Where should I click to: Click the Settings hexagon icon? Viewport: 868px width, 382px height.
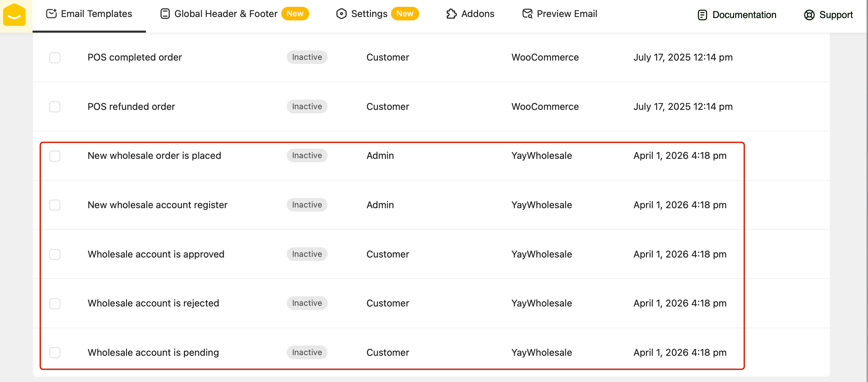pos(341,14)
